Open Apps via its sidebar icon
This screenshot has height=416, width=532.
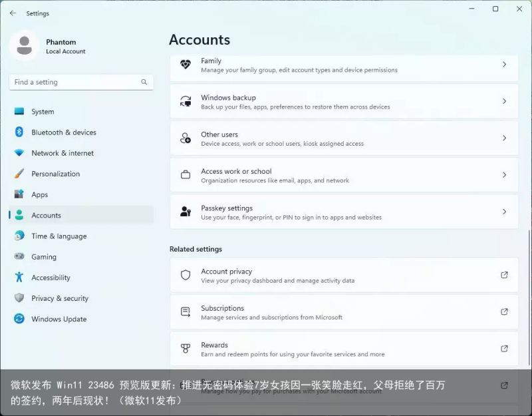pyautogui.click(x=19, y=194)
